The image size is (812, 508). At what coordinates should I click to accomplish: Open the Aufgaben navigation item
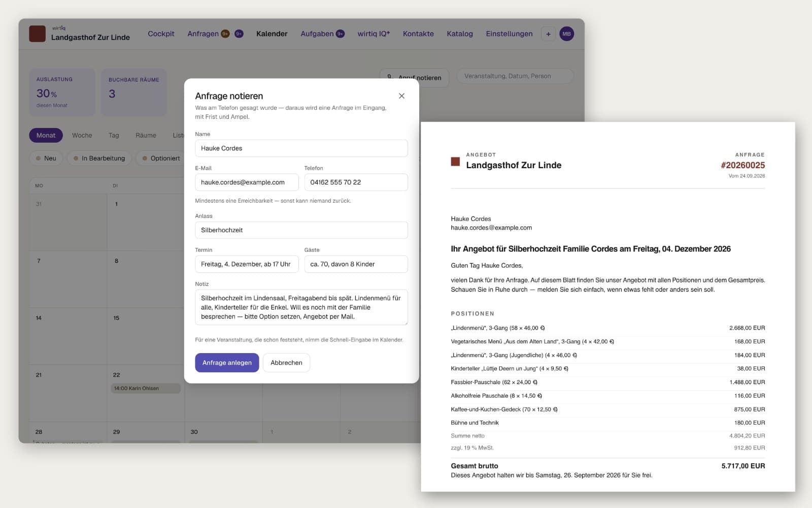[x=317, y=34]
